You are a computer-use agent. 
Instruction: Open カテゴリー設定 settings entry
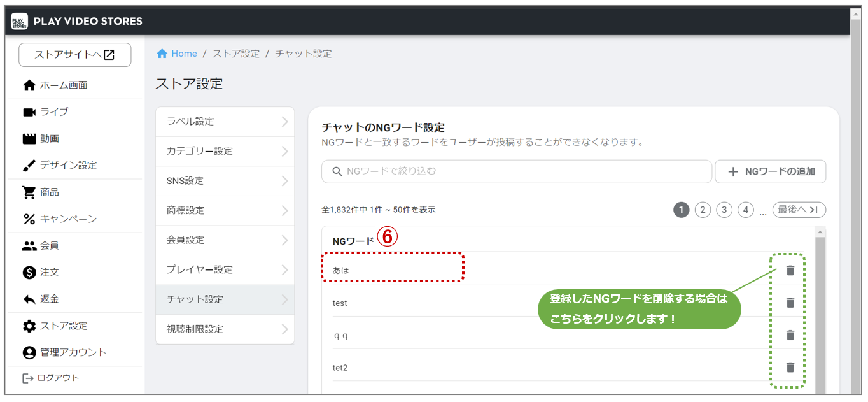(225, 151)
